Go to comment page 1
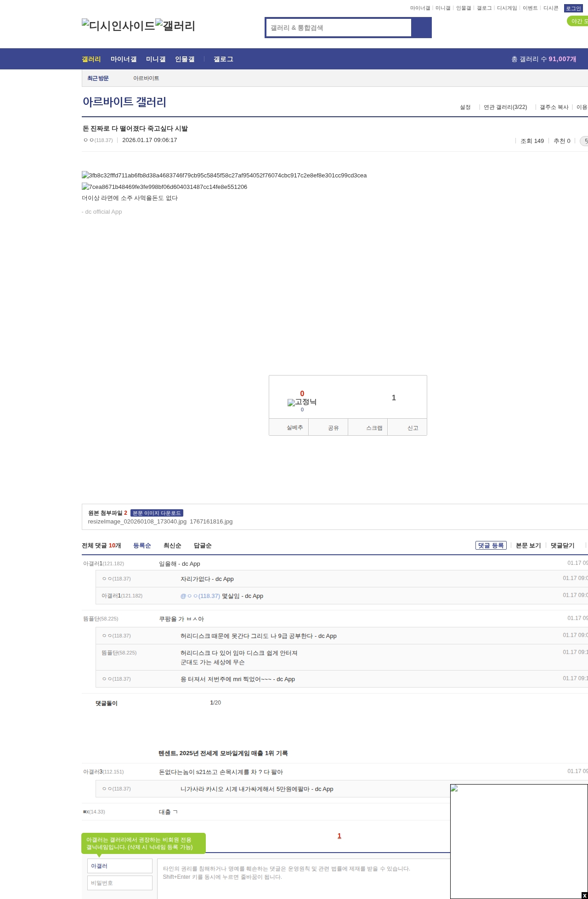 339,836
